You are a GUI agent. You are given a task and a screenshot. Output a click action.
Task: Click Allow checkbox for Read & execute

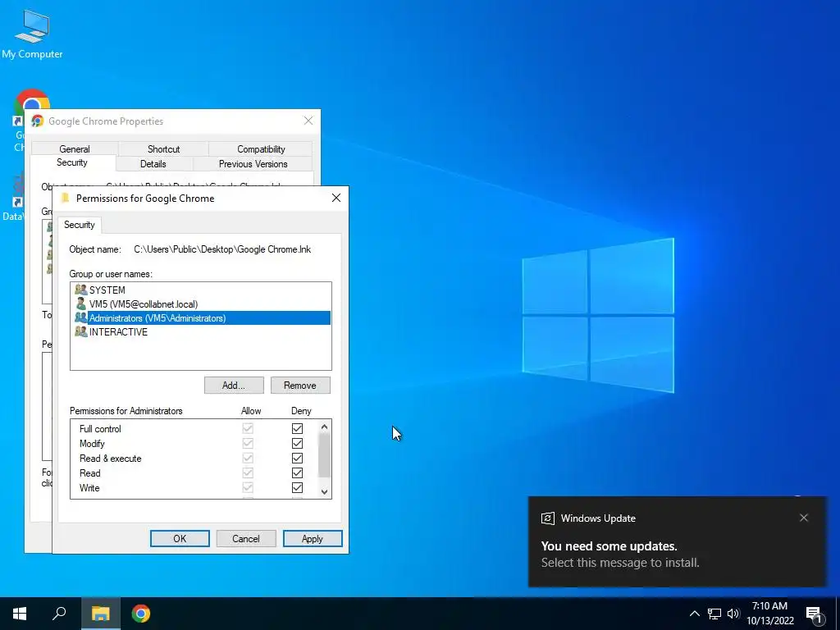click(x=248, y=458)
